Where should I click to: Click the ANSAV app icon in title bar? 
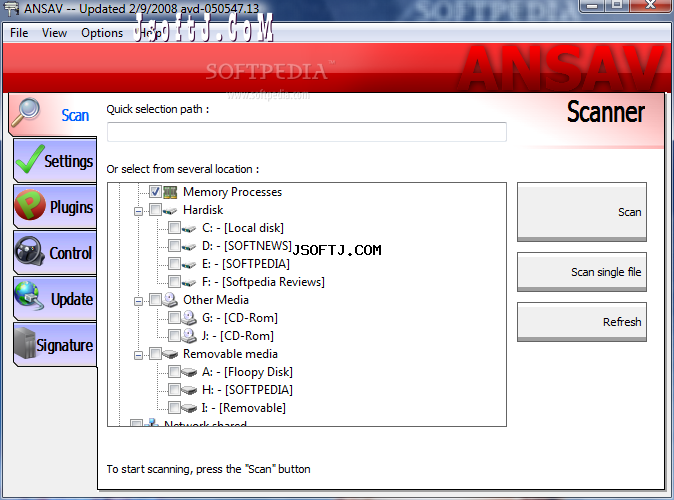12,8
